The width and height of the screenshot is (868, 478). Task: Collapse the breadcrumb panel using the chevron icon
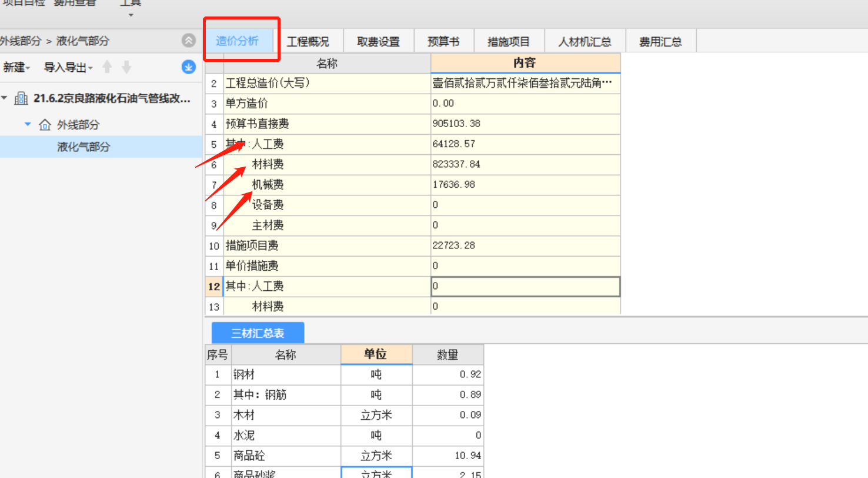(x=188, y=40)
